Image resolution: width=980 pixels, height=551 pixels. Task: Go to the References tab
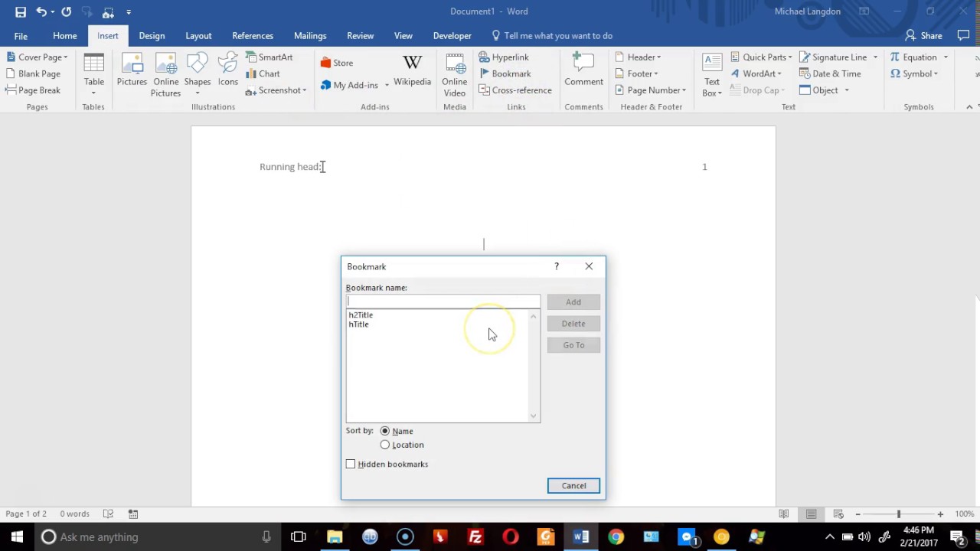coord(253,36)
